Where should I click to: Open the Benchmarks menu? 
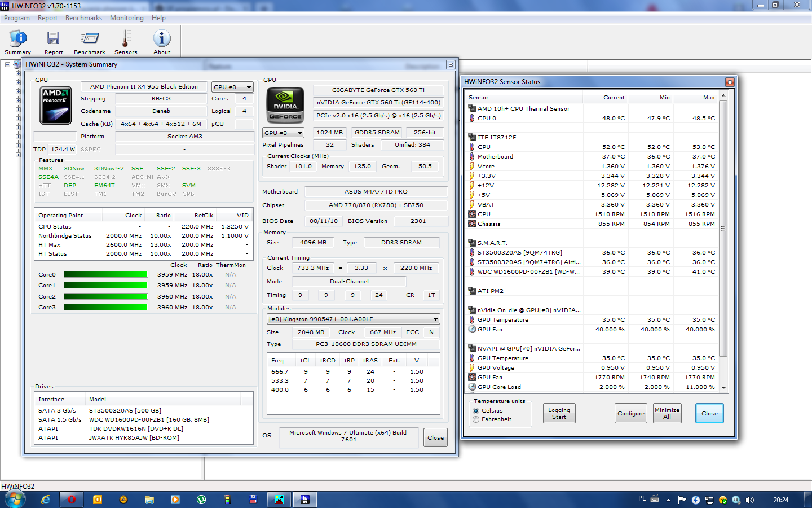pyautogui.click(x=83, y=18)
